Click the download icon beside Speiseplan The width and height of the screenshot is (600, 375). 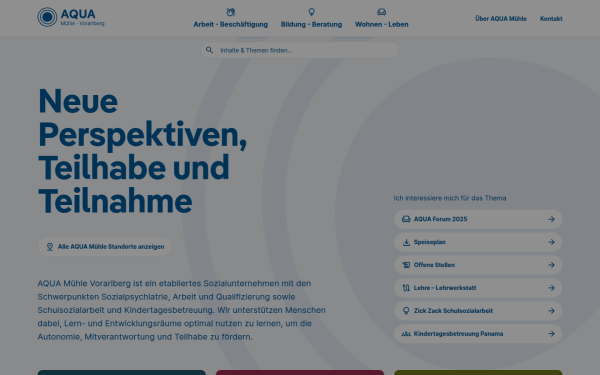[x=406, y=242]
